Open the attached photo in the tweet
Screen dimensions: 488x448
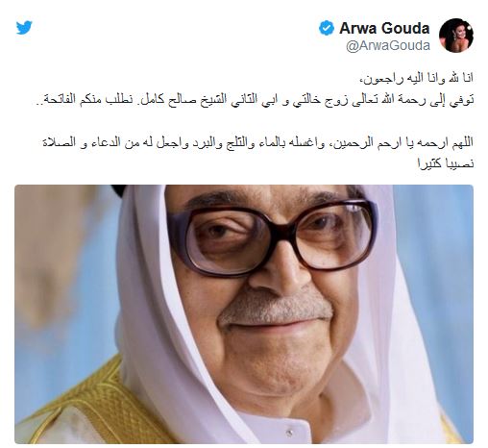pos(244,314)
